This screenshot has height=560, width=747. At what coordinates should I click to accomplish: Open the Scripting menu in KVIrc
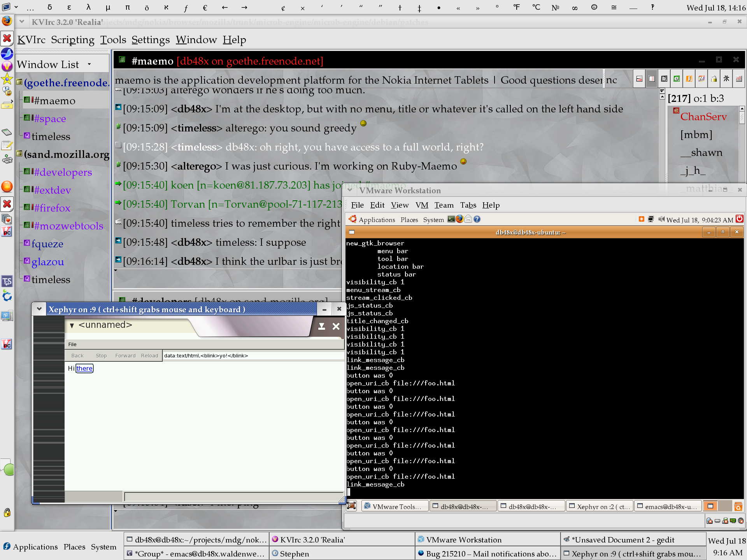point(73,40)
